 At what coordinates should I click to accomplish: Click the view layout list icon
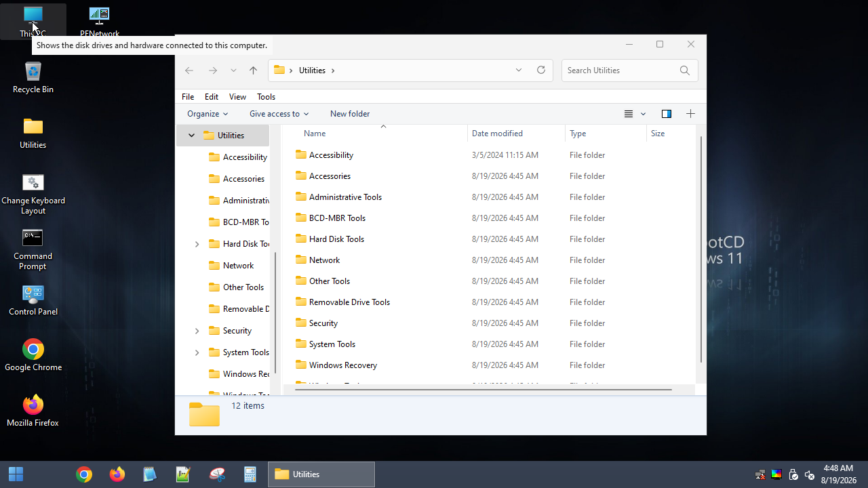(x=629, y=114)
